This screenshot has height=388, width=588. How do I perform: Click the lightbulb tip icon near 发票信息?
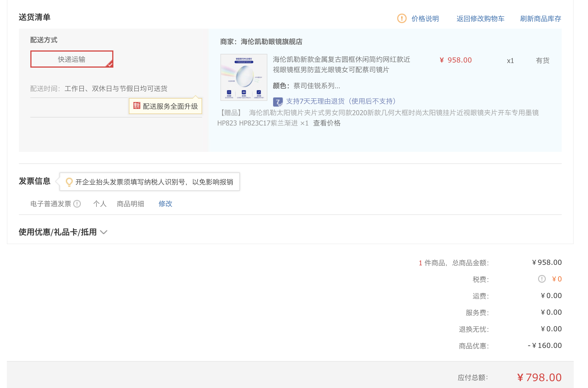click(x=69, y=182)
